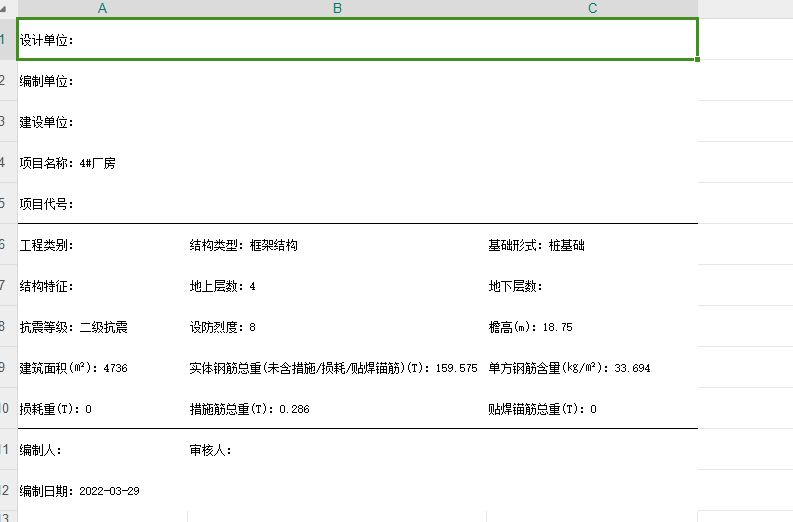Click the cell reading 审核人:
Screen dimensions: 793x522
click(337, 450)
